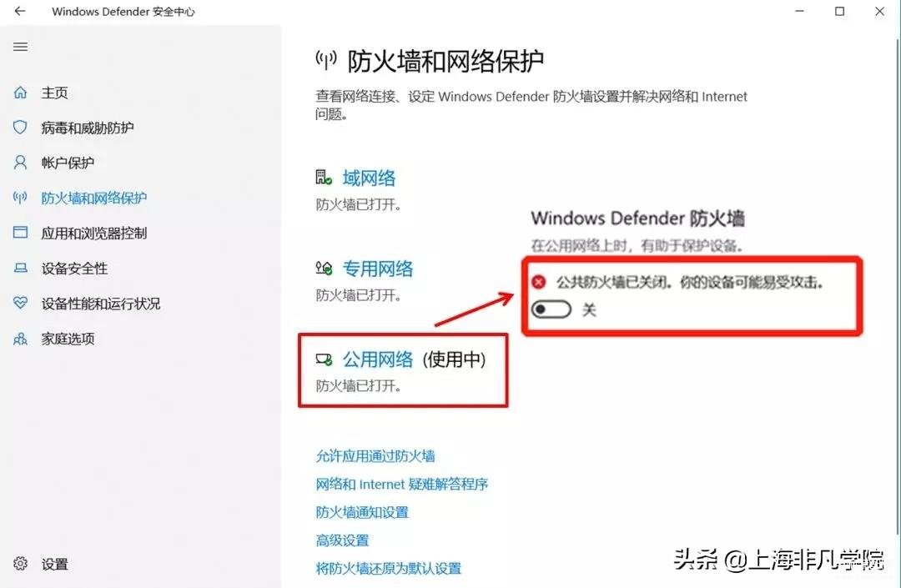This screenshot has height=588, width=901.
Task: Click the family icon for 家庭选项
Action: pos(20,339)
